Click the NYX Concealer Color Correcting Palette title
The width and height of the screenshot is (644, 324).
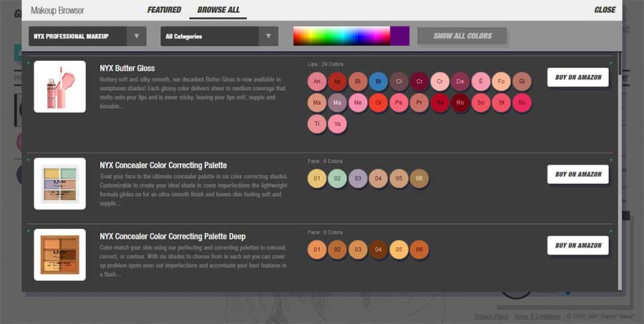pyautogui.click(x=163, y=165)
